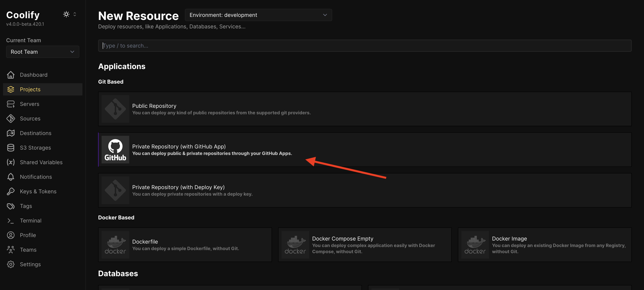Image resolution: width=644 pixels, height=290 pixels.
Task: Click the Destinations map icon
Action: click(11, 133)
